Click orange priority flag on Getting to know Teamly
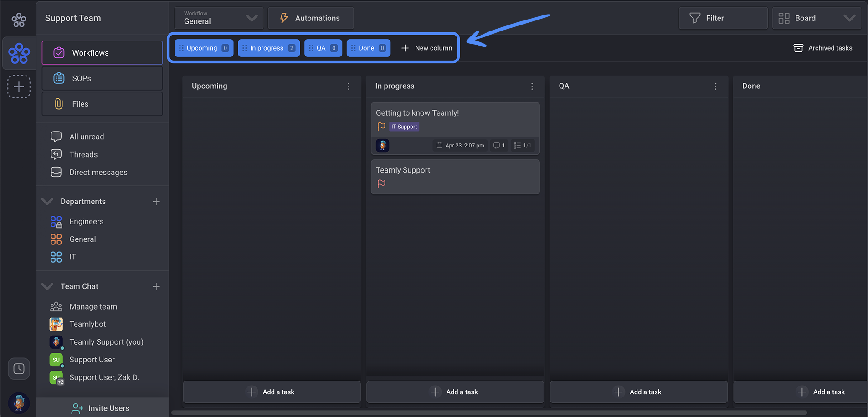This screenshot has height=417, width=868. (x=381, y=127)
